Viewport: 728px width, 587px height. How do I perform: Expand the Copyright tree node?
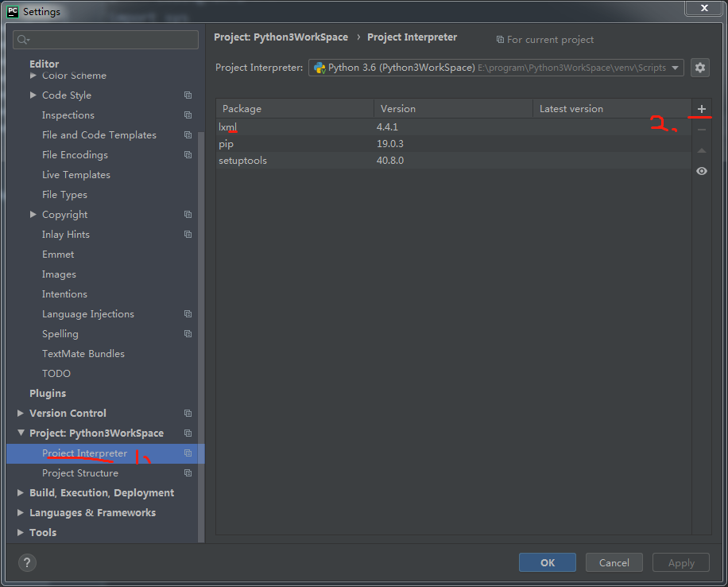33,214
